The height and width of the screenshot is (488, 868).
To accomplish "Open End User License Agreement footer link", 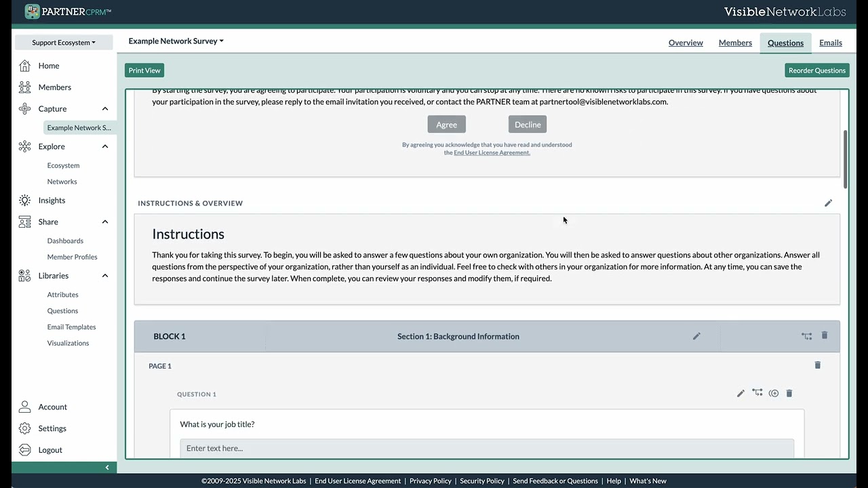I will 358,481.
